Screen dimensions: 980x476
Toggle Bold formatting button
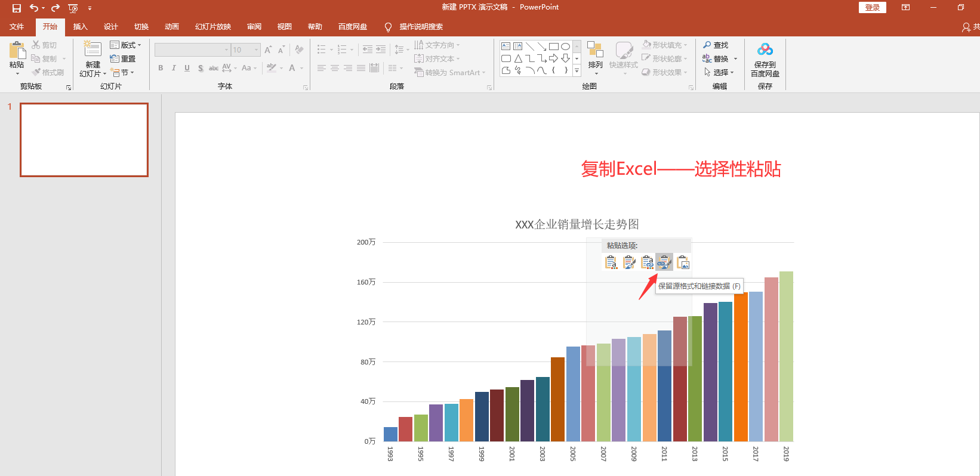[161, 68]
